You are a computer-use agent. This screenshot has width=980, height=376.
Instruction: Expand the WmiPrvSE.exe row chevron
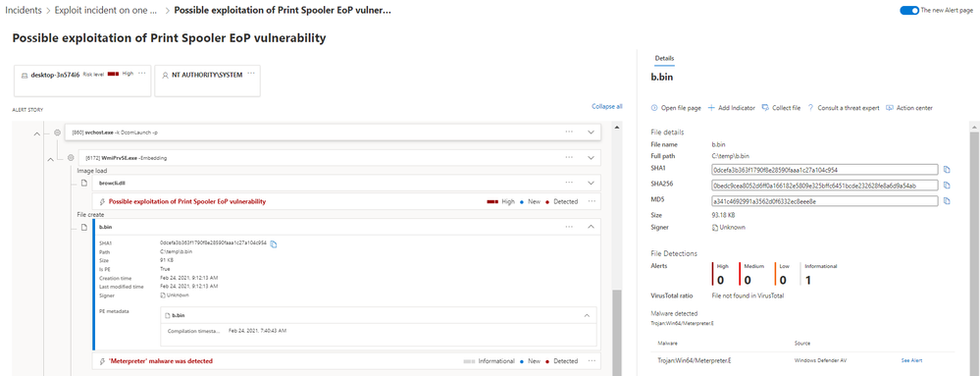[x=591, y=158]
